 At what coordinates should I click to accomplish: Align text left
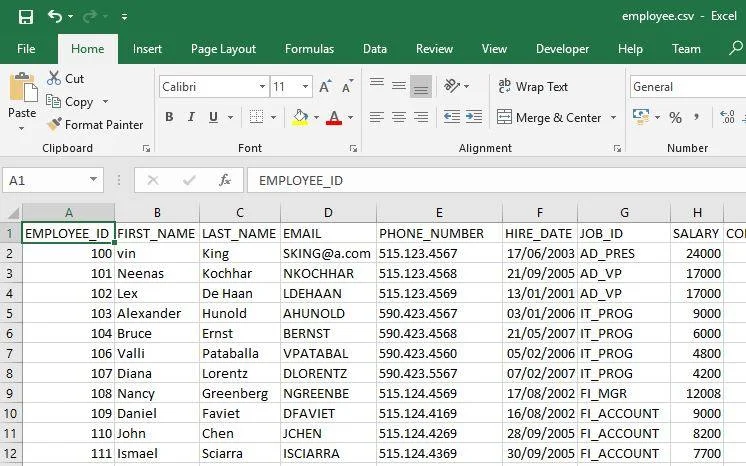[x=377, y=117]
